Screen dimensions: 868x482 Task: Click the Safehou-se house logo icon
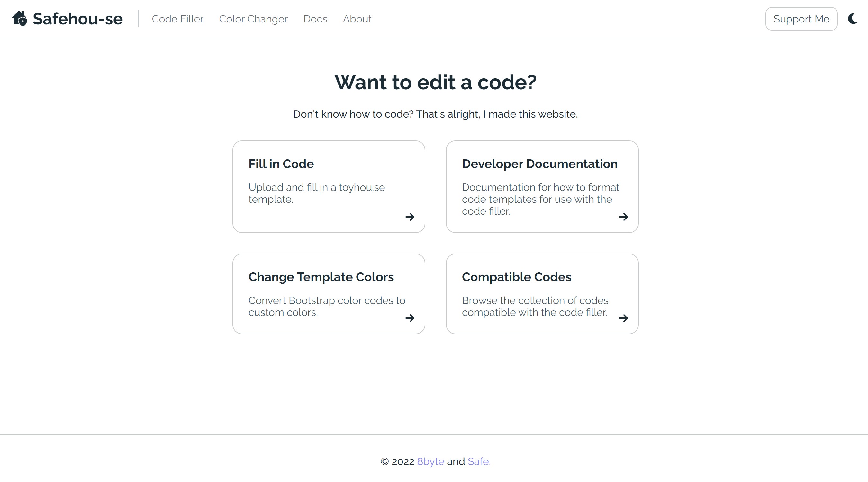point(20,19)
